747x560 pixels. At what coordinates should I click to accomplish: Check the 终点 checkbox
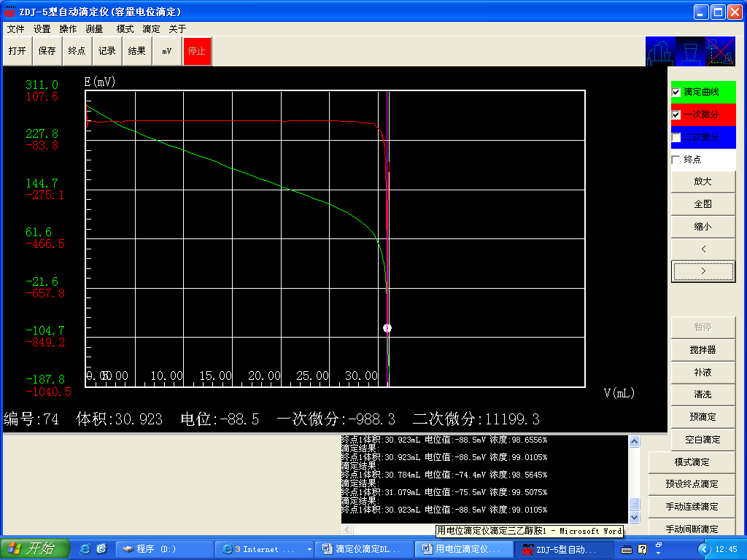point(676,159)
